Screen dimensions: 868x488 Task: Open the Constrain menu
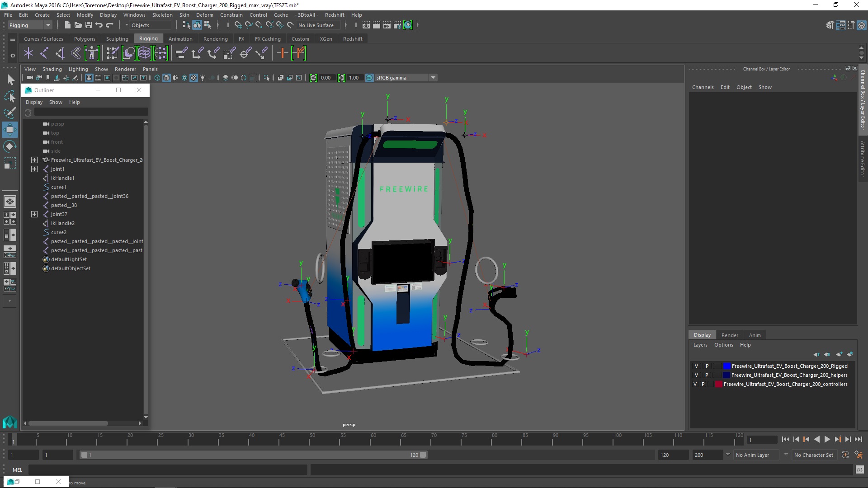231,15
